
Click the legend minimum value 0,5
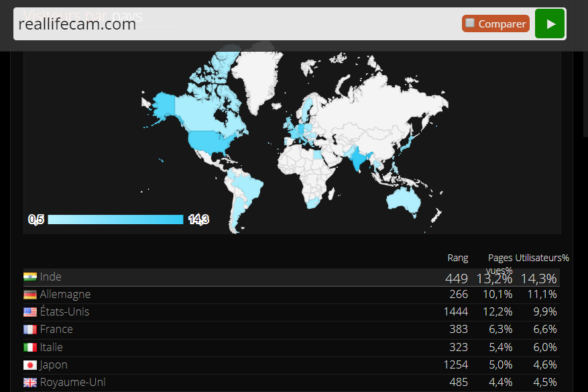pos(36,219)
